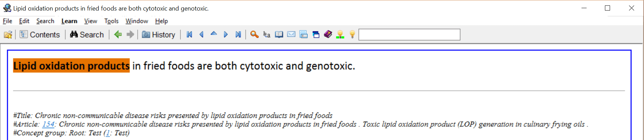Go up to the parent element
This screenshot has height=140, width=644.
pyautogui.click(x=214, y=34)
